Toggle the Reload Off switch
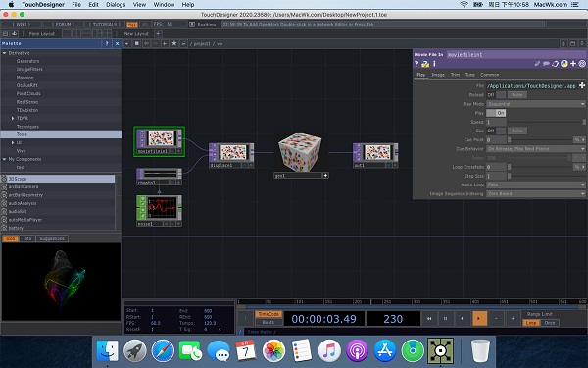 [496, 94]
